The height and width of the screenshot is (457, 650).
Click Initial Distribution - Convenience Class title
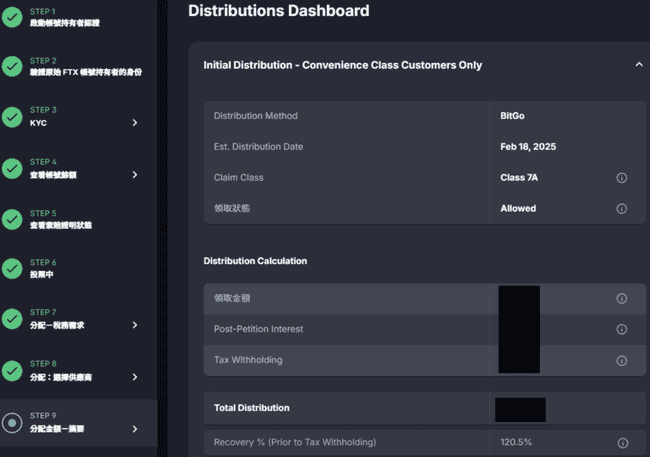tap(342, 65)
